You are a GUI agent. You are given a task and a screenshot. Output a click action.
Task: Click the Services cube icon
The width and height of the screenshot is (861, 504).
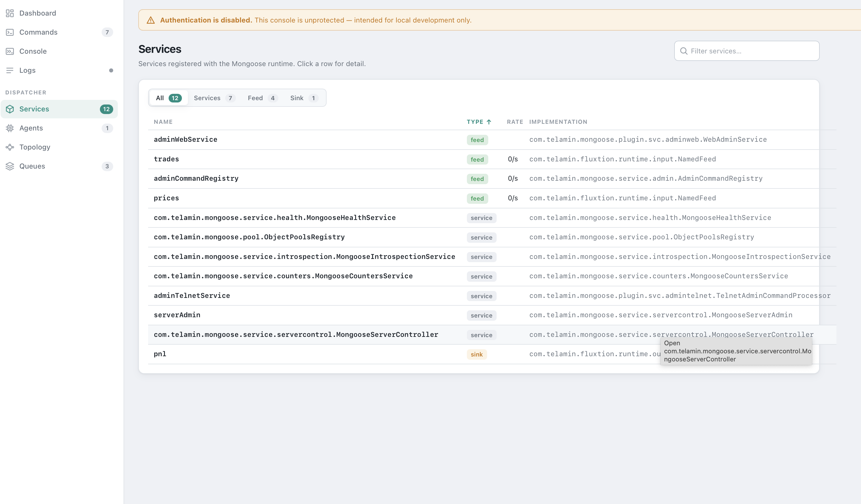click(10, 109)
